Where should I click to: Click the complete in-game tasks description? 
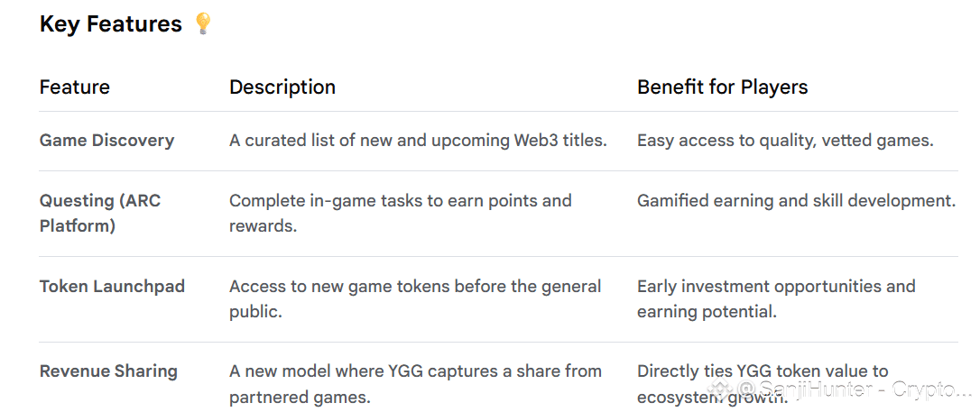(x=401, y=214)
